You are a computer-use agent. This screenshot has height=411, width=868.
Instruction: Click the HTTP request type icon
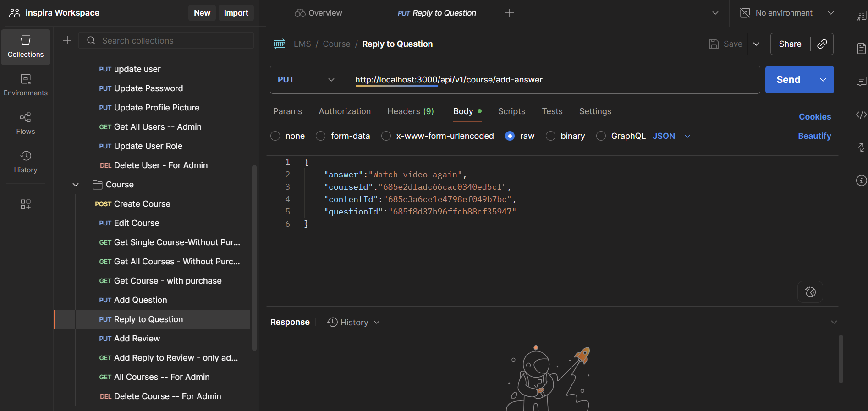tap(280, 44)
